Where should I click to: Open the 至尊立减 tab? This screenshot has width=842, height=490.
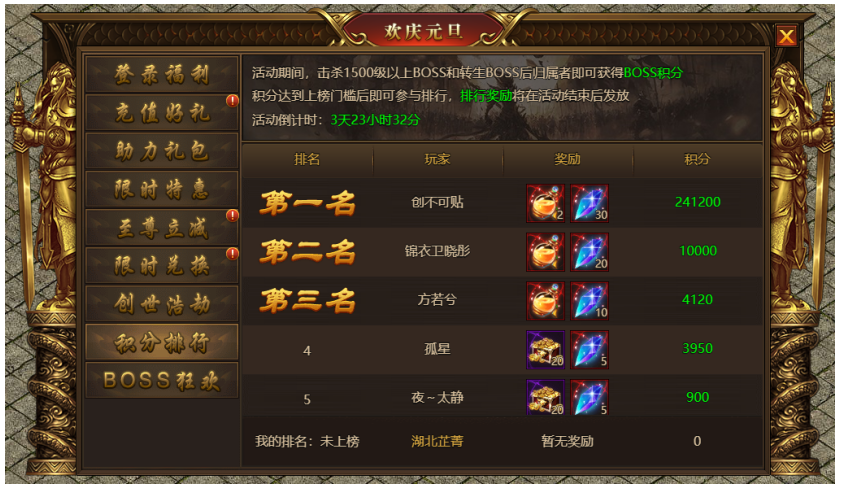[162, 228]
